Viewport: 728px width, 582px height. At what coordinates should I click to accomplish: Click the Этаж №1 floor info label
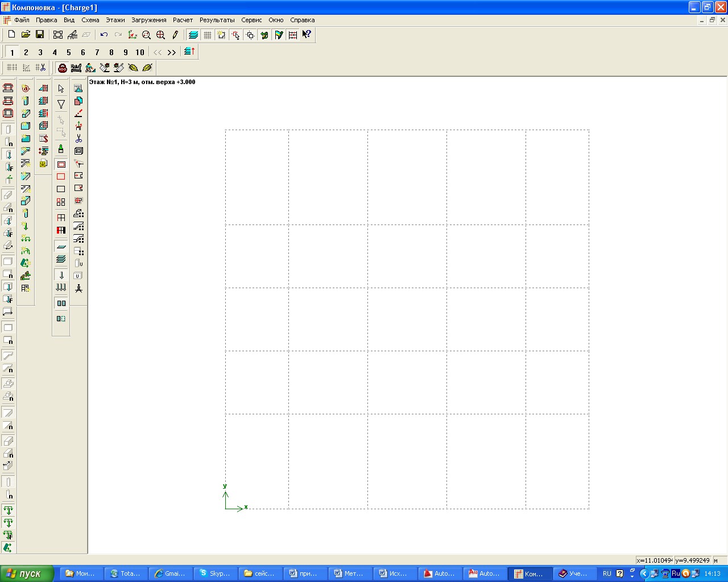[142, 82]
